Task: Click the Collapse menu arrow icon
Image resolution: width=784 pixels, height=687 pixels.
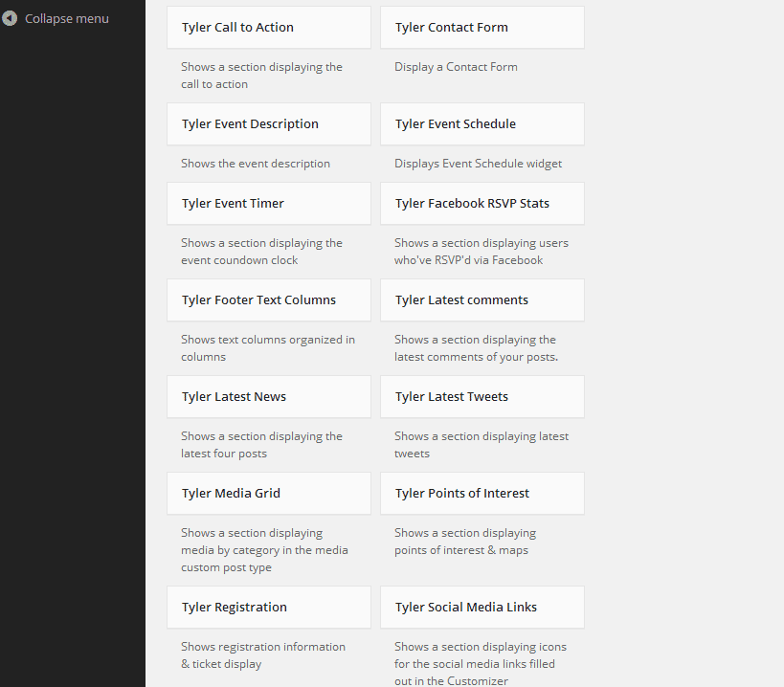Action: 9,18
